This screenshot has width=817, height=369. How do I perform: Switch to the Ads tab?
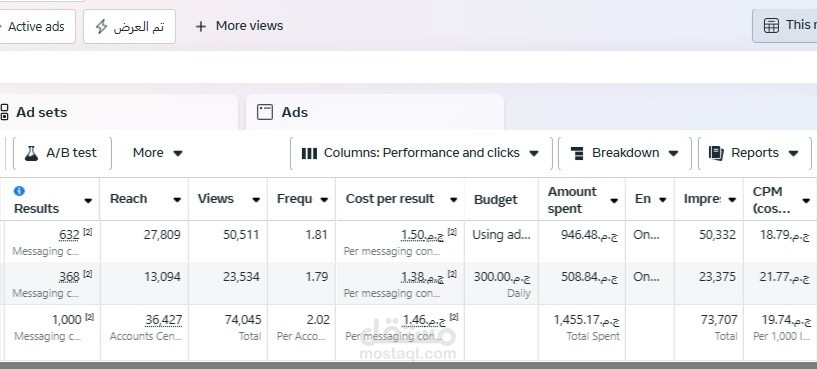tap(375, 112)
